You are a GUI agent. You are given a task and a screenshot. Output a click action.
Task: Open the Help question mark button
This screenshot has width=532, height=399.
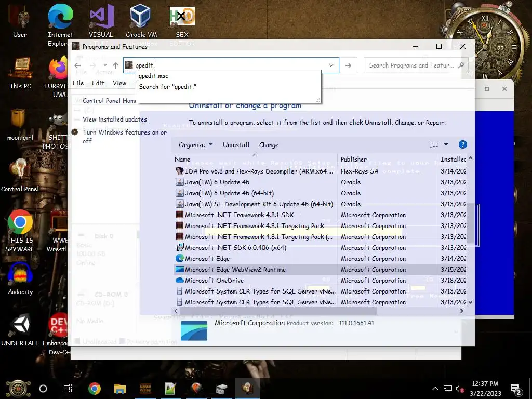[x=462, y=144]
